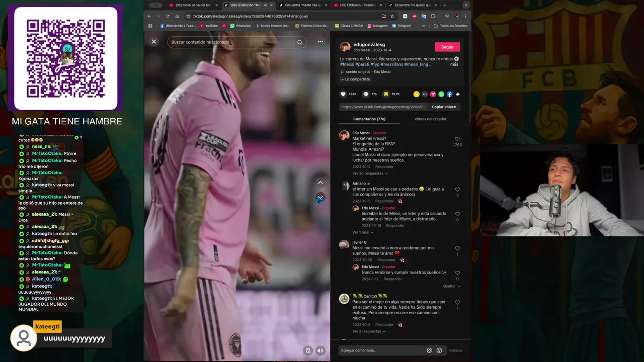Click the Seguir button

coord(447,47)
